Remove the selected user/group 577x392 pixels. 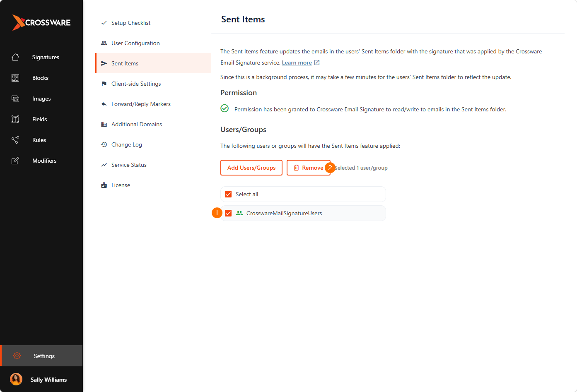(309, 168)
